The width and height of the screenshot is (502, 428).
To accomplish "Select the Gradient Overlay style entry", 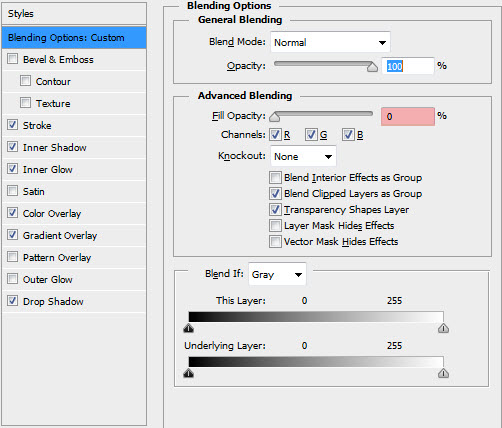I will (74, 235).
